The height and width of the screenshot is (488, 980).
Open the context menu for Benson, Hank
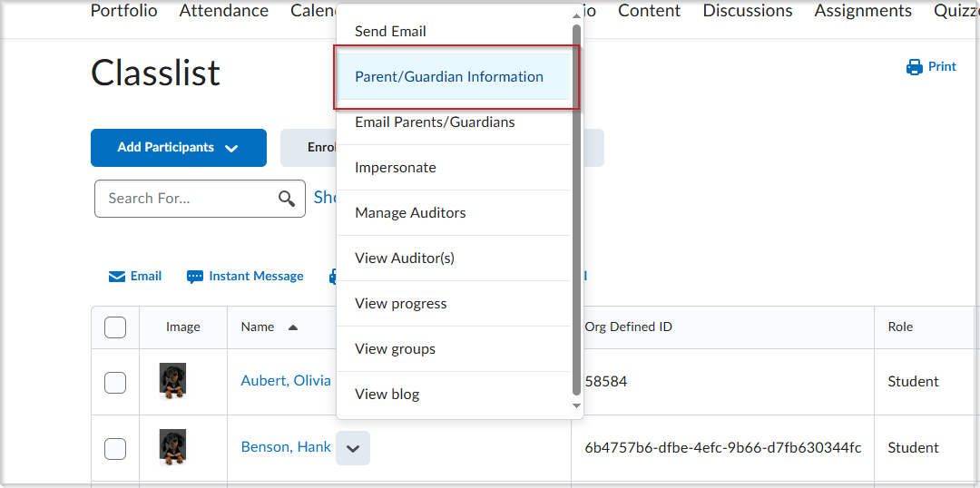[353, 448]
